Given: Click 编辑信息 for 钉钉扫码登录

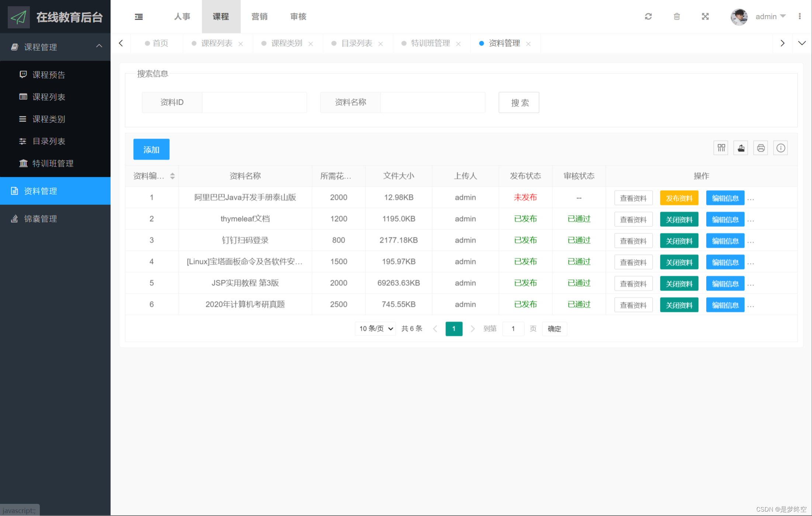Looking at the screenshot, I should pos(725,241).
